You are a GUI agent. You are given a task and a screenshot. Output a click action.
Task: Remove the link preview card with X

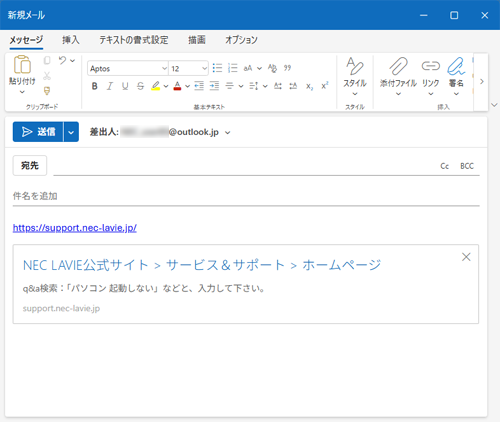tap(466, 257)
